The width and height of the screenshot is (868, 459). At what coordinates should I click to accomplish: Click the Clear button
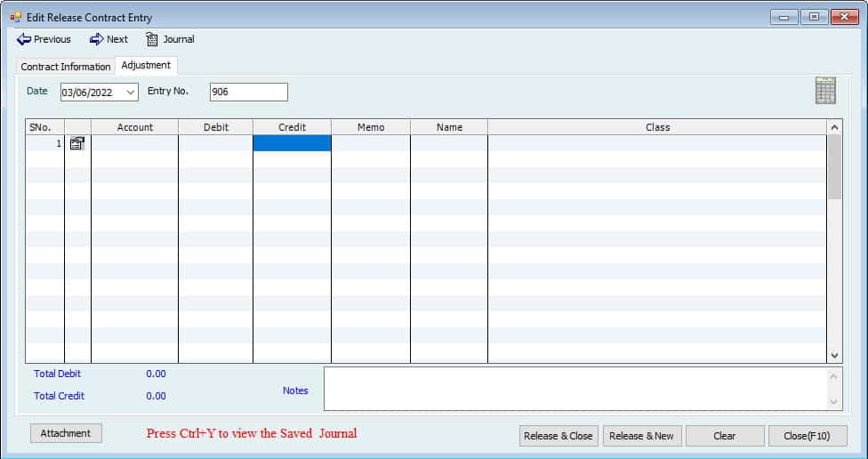(x=725, y=436)
